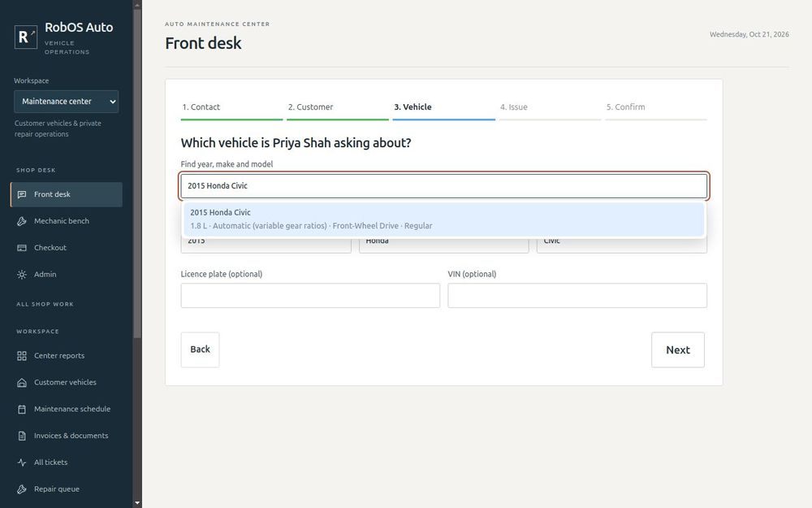
Task: Open the Checkout page
Action: pos(67,248)
